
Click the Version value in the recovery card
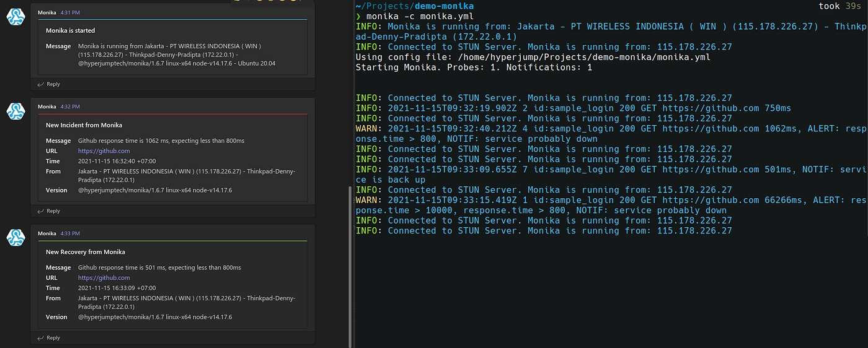(155, 317)
